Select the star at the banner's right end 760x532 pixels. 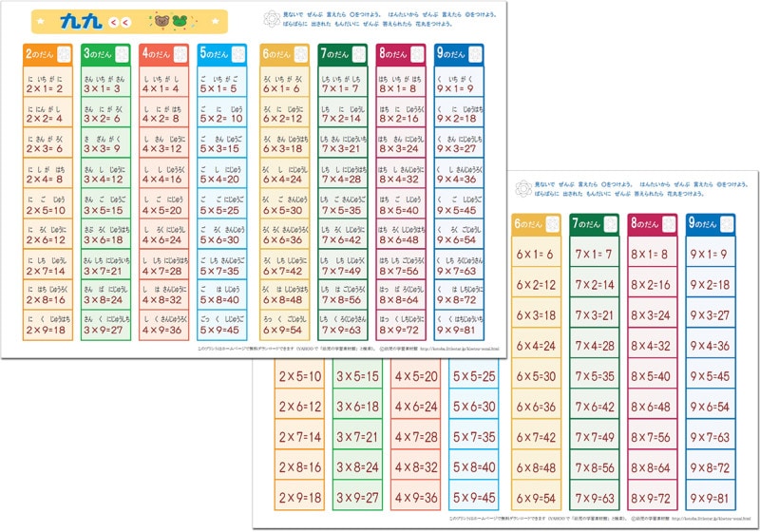coord(216,21)
